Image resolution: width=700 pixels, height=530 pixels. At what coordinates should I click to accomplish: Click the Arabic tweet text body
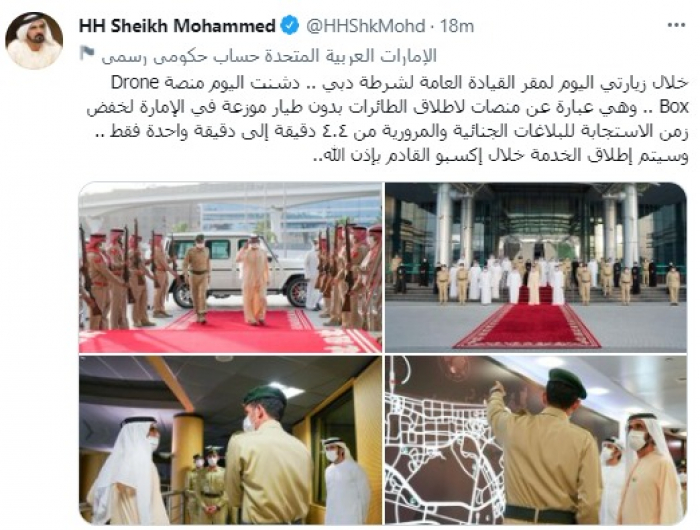click(x=388, y=119)
